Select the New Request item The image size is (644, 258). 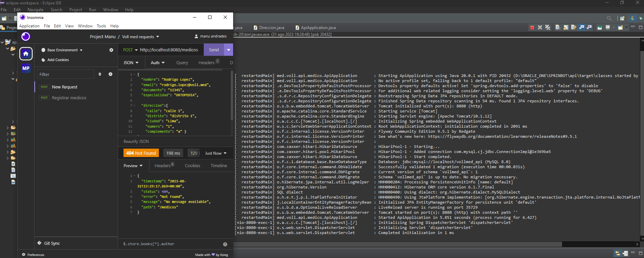(76, 87)
